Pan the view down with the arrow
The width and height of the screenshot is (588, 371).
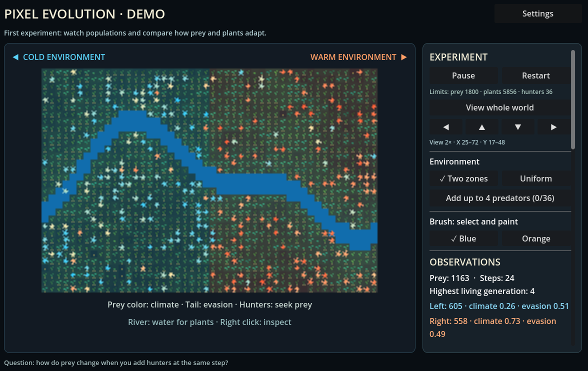click(x=518, y=127)
